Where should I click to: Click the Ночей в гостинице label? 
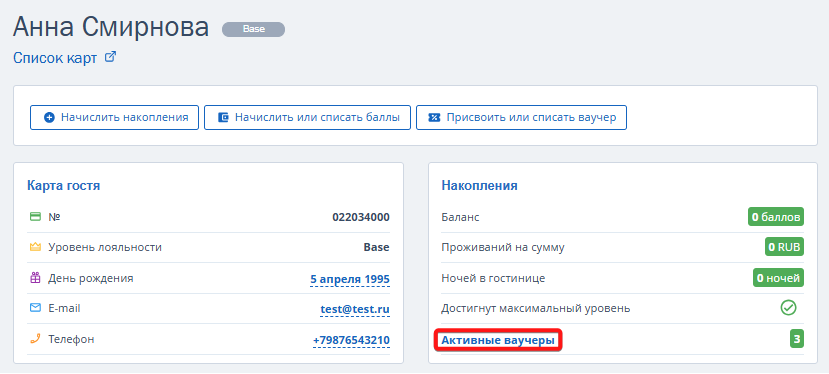[x=493, y=278]
